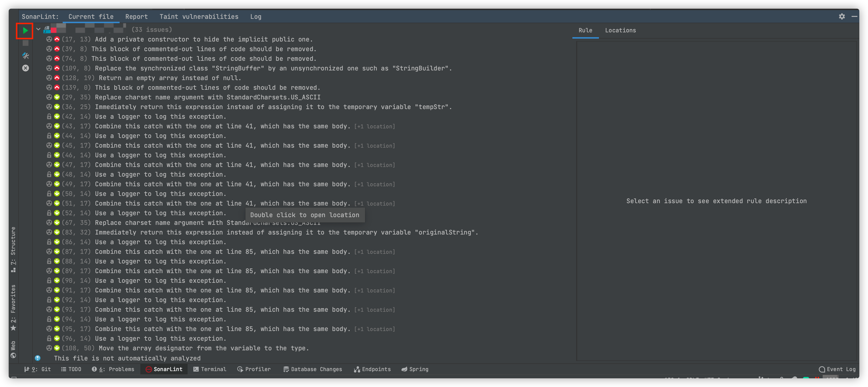Open SonarLint configure wrench icon
868x387 pixels.
pos(25,56)
